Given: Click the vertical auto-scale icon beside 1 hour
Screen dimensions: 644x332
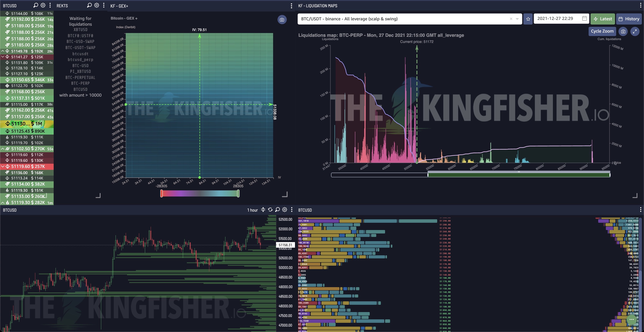Looking at the screenshot, I should coord(263,210).
